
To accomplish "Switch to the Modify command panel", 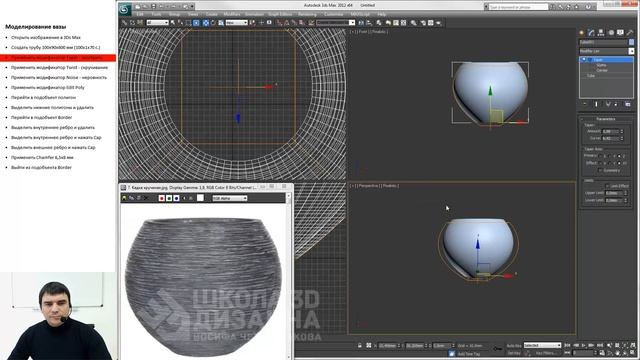I will tap(591, 33).
